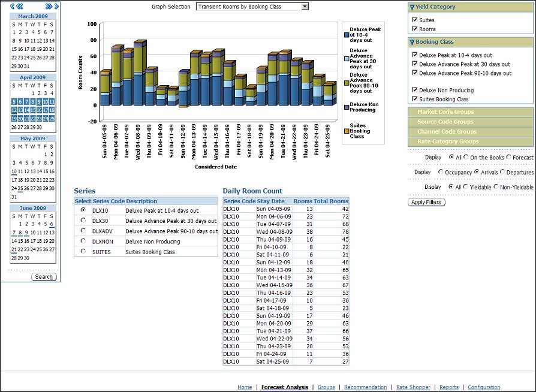Collapse the Booking Class triangle icon
The image size is (536, 392).
click(x=412, y=43)
